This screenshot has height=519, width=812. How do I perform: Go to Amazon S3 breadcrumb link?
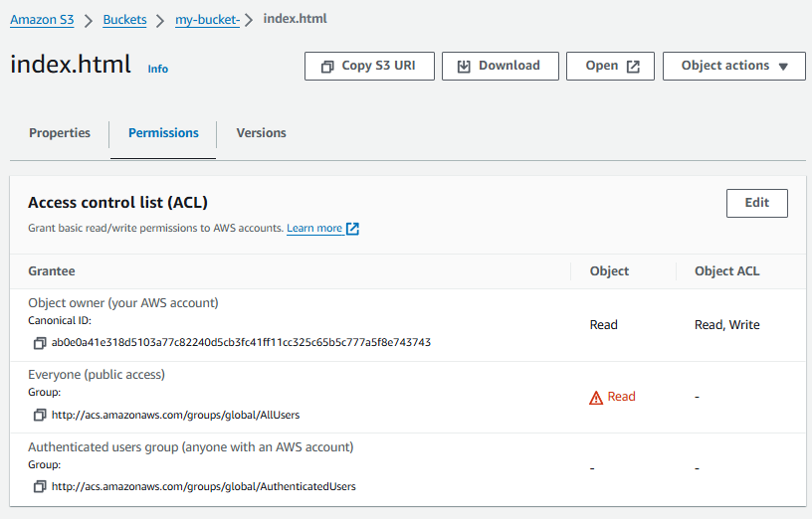42,20
